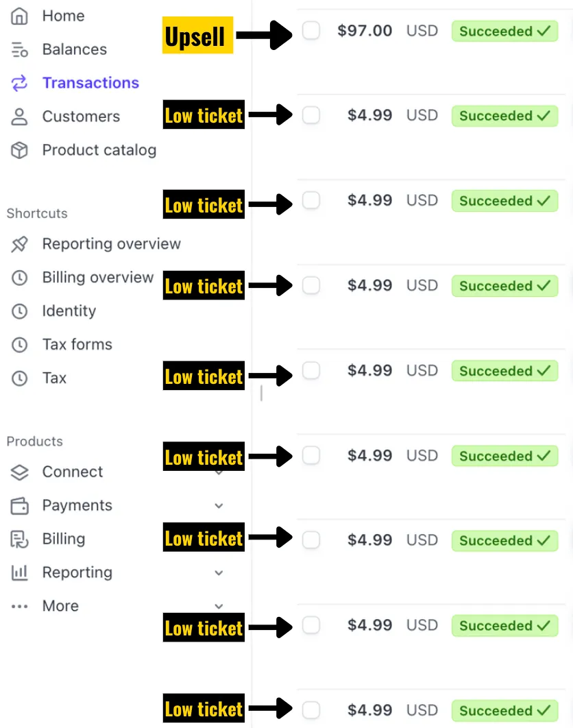Click the Payments wallet icon
The image size is (573, 728).
[19, 506]
